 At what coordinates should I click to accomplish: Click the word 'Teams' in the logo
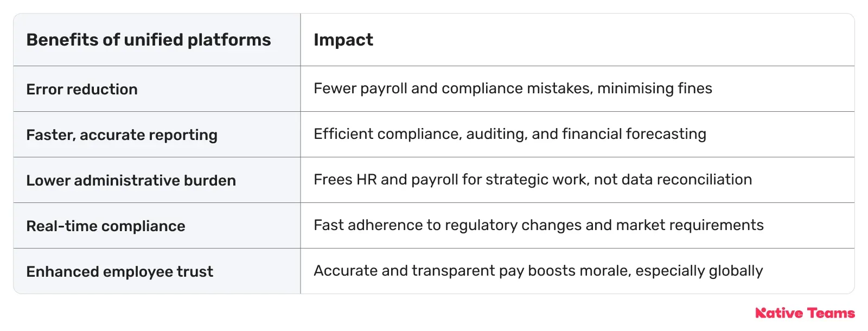tap(831, 313)
